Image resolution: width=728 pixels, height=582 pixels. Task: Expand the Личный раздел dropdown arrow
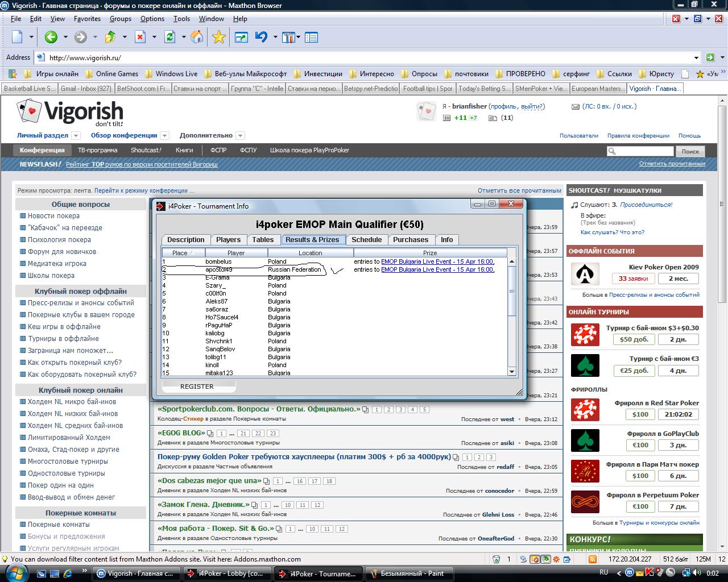pyautogui.click(x=76, y=136)
